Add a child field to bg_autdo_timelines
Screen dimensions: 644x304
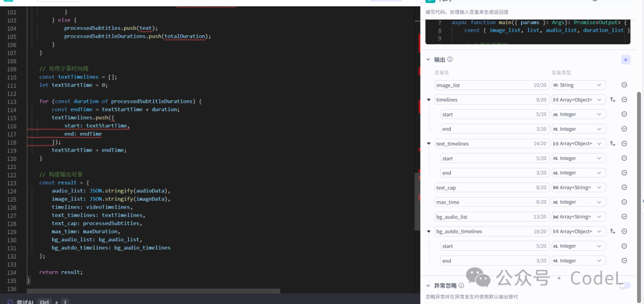coord(613,231)
